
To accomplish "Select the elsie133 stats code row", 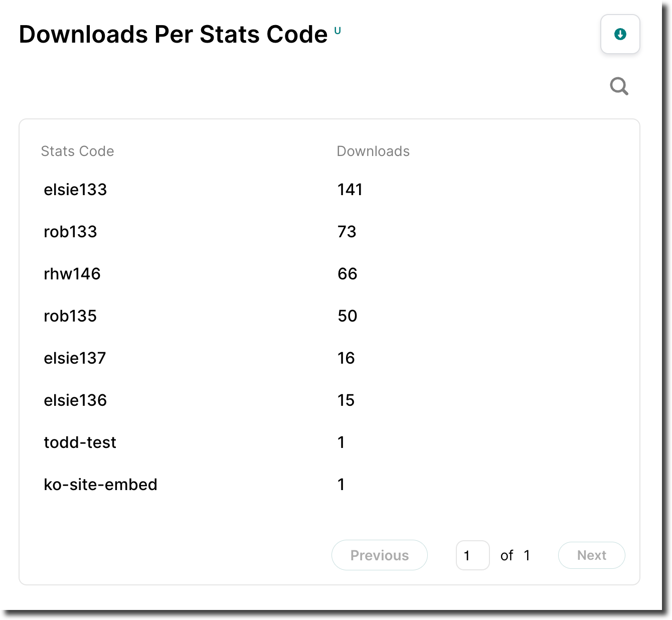I will point(75,190).
